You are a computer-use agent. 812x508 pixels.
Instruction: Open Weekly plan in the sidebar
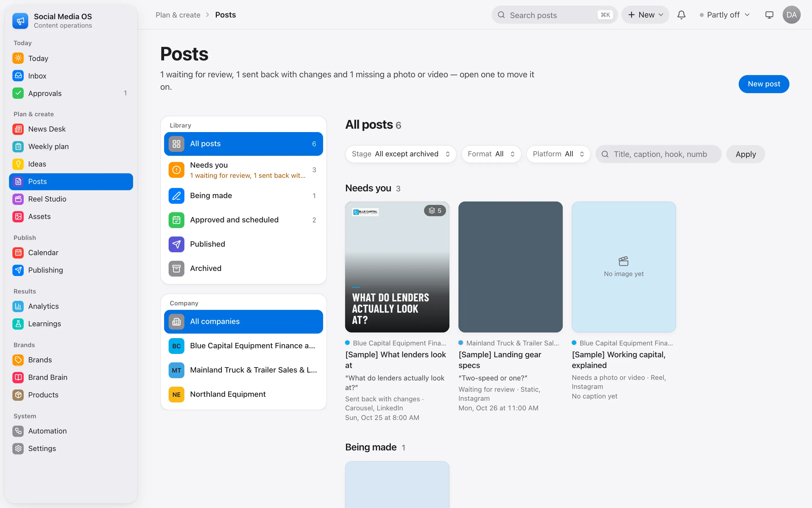[71, 146]
